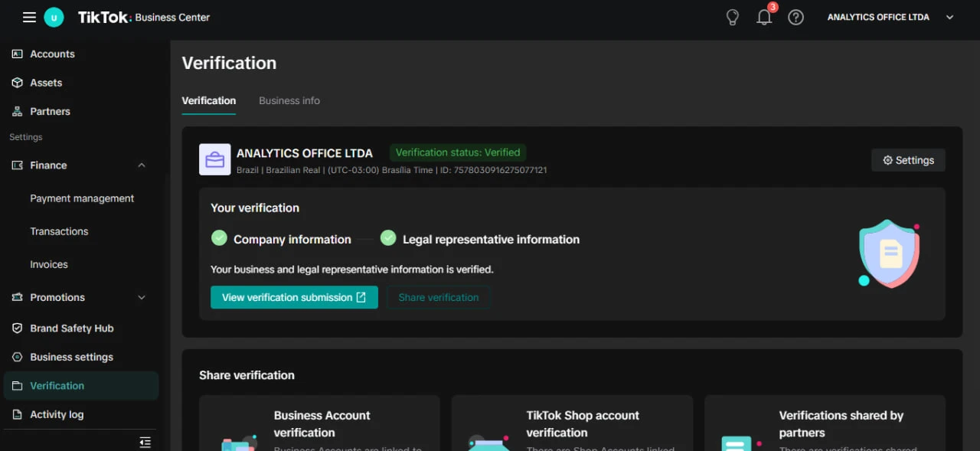Select the Verification tab
Image resolution: width=980 pixels, height=451 pixels.
pos(208,100)
